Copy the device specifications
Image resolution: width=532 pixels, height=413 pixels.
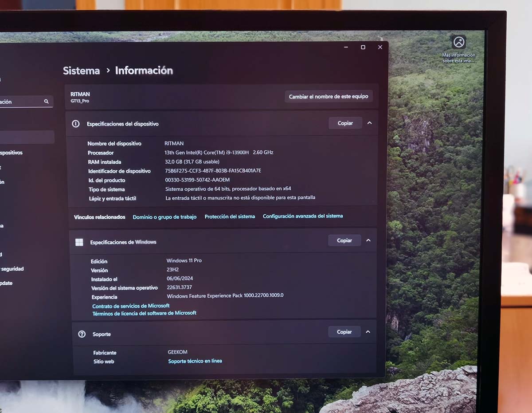345,123
